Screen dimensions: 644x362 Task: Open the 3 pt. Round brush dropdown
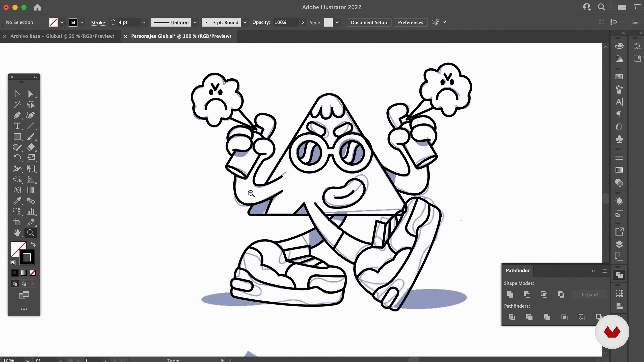pos(245,22)
